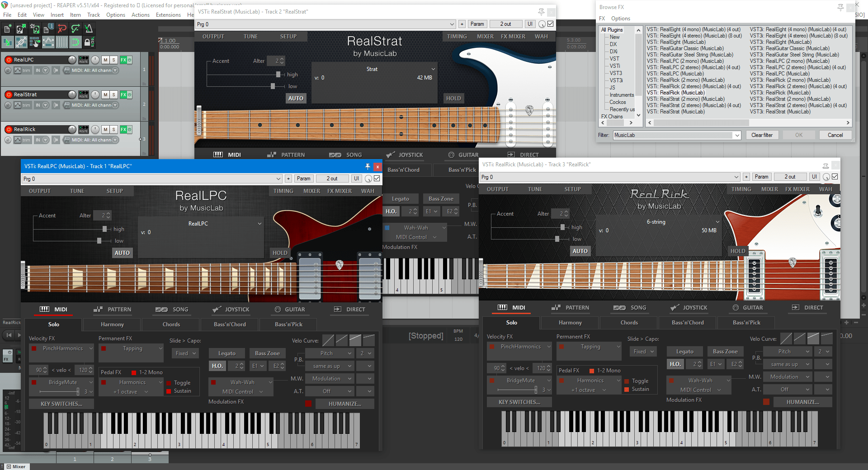Arm the RealLPC track for recording
The height and width of the screenshot is (470, 868).
[9, 60]
